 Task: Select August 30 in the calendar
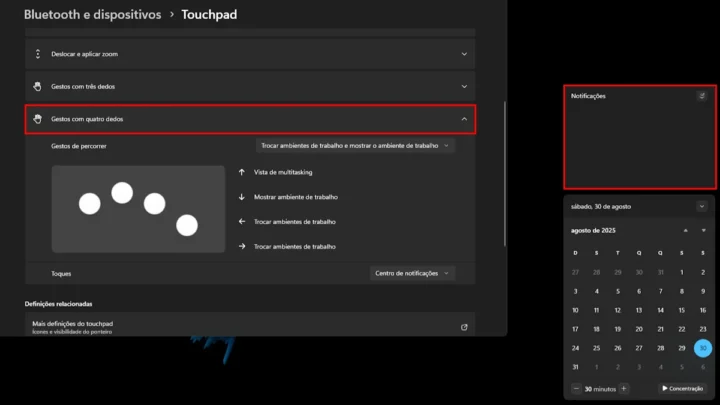point(703,348)
